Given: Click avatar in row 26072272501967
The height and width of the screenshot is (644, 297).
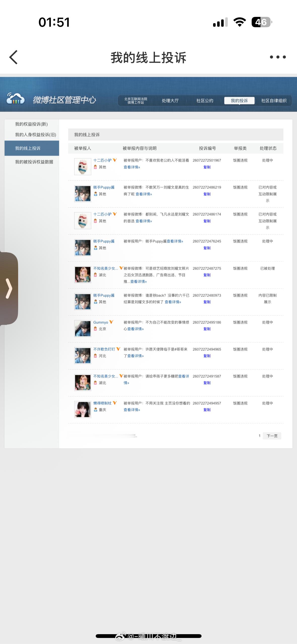Looking at the screenshot, I should pos(83,167).
